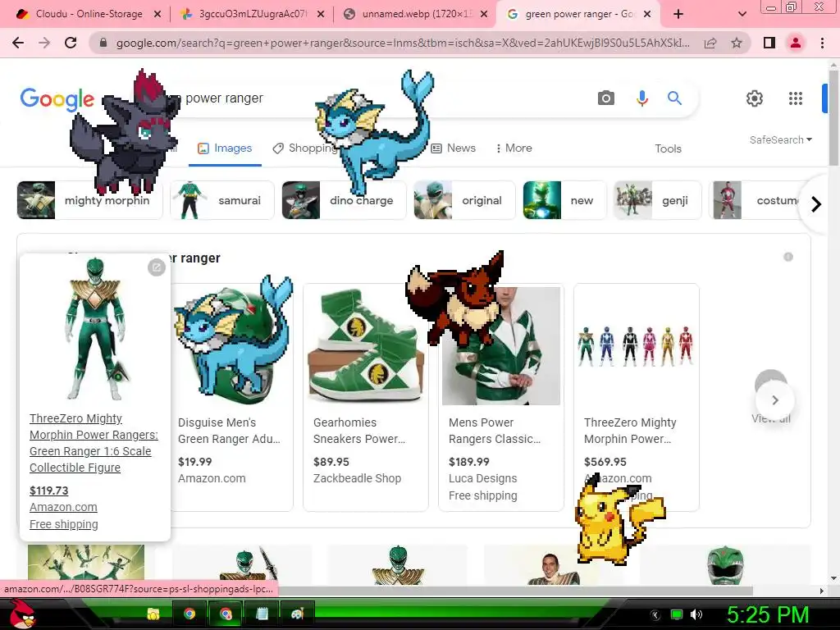This screenshot has height=630, width=840.
Task: Click the Free shipping link on ThreeZero card
Action: click(64, 524)
